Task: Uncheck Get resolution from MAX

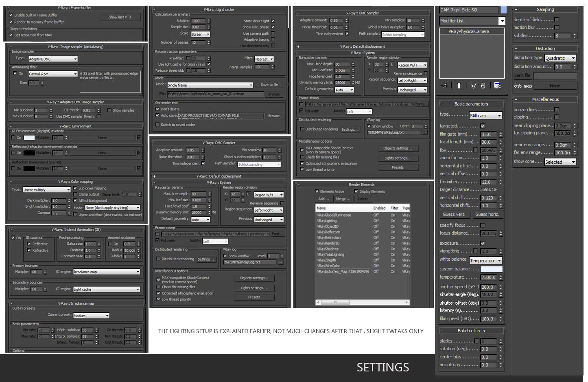Action: pos(11,35)
